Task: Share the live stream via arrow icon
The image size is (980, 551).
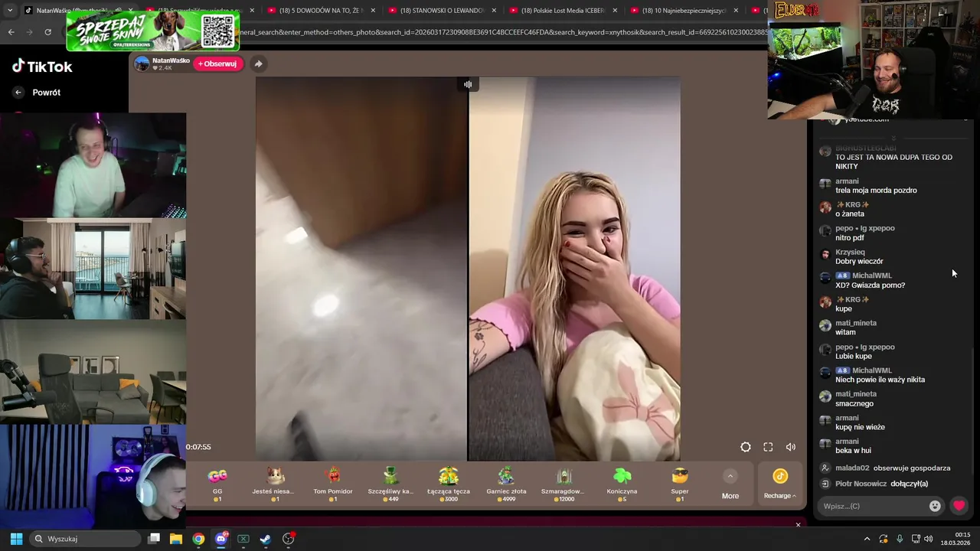Action: [x=258, y=64]
